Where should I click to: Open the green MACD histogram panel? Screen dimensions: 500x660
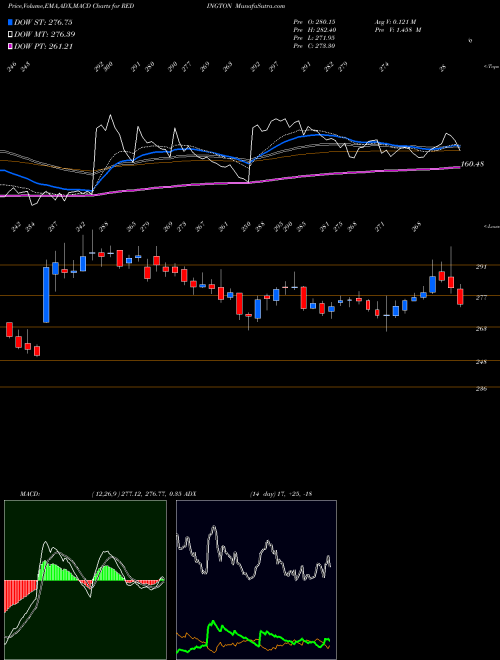click(x=85, y=580)
